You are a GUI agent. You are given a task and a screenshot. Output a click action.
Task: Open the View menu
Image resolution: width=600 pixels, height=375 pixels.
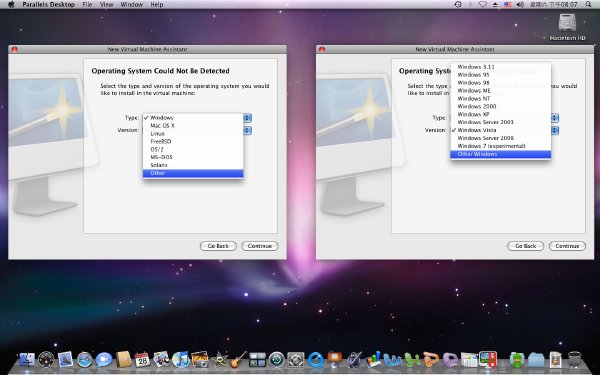[x=106, y=5]
